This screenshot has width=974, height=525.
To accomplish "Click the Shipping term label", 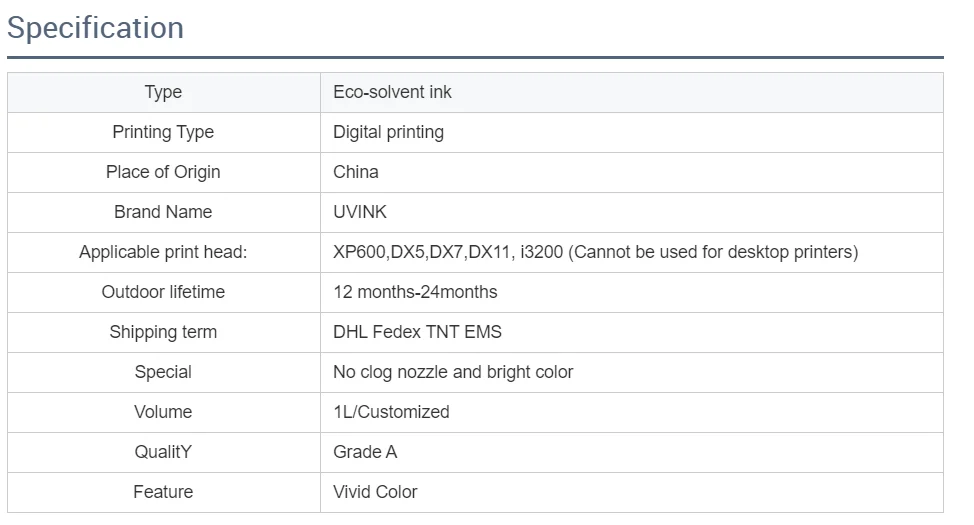I will 163,332.
